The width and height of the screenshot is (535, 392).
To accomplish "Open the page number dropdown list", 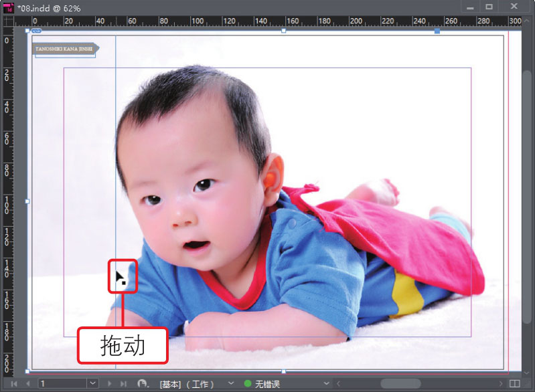I will tap(92, 384).
